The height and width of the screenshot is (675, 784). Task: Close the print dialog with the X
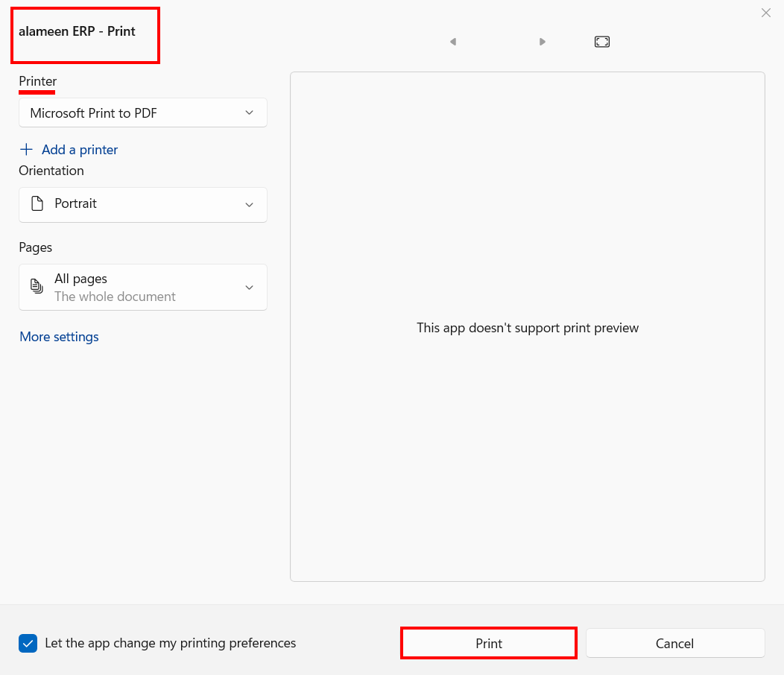[765, 13]
